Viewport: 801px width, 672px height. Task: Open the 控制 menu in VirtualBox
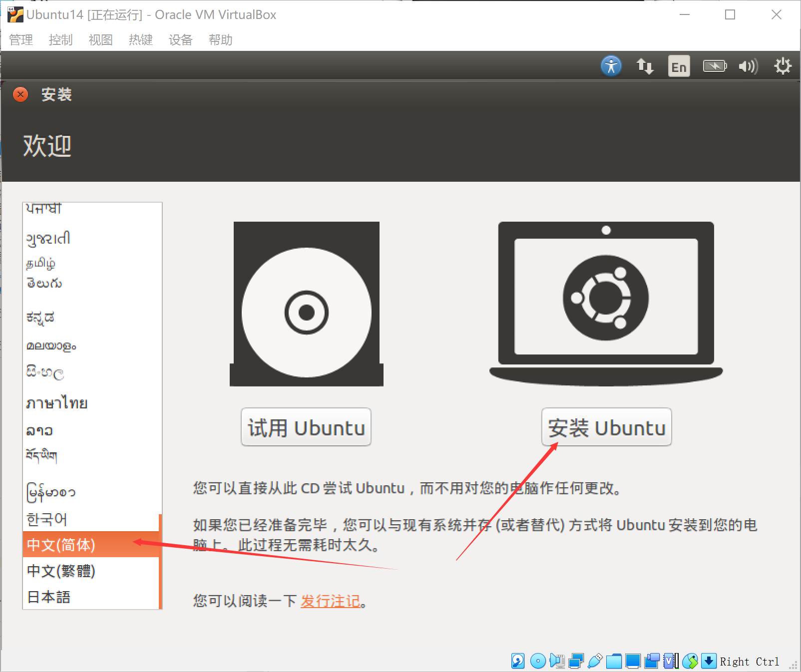tap(61, 40)
